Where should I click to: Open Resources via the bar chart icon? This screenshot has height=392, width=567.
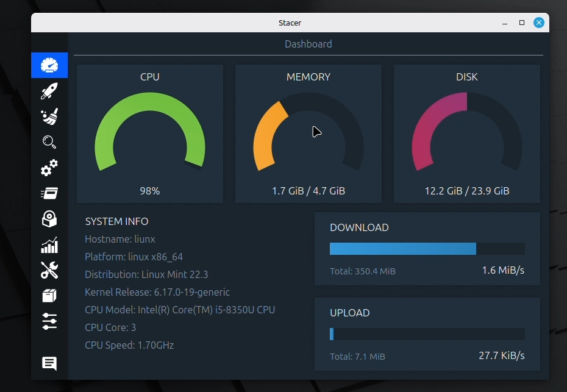(x=49, y=244)
